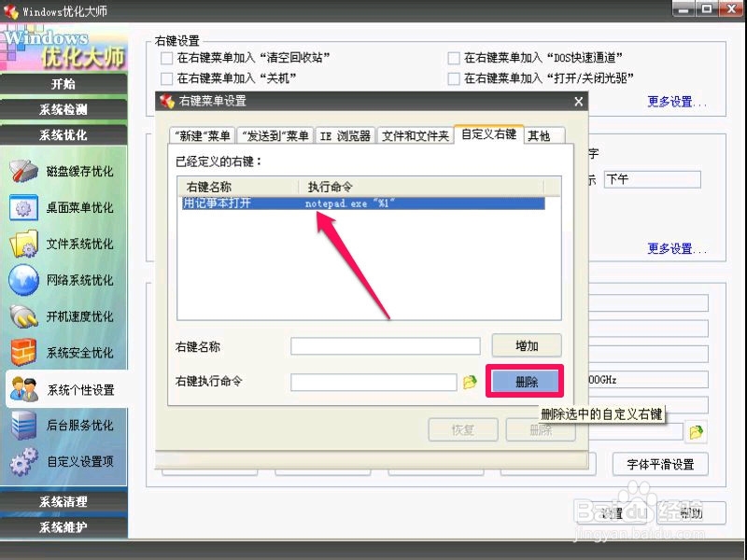Enable 在右键菜单加入"关机" checkbox
Screen dimensions: 747x560
pos(167,78)
